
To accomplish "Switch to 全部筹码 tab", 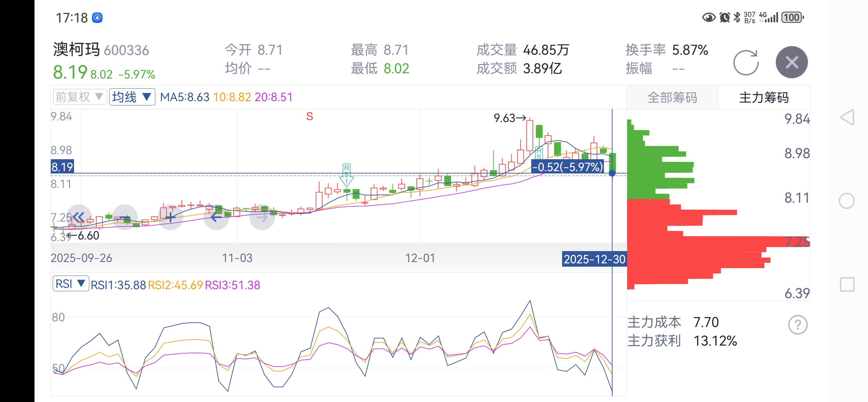I will point(672,98).
